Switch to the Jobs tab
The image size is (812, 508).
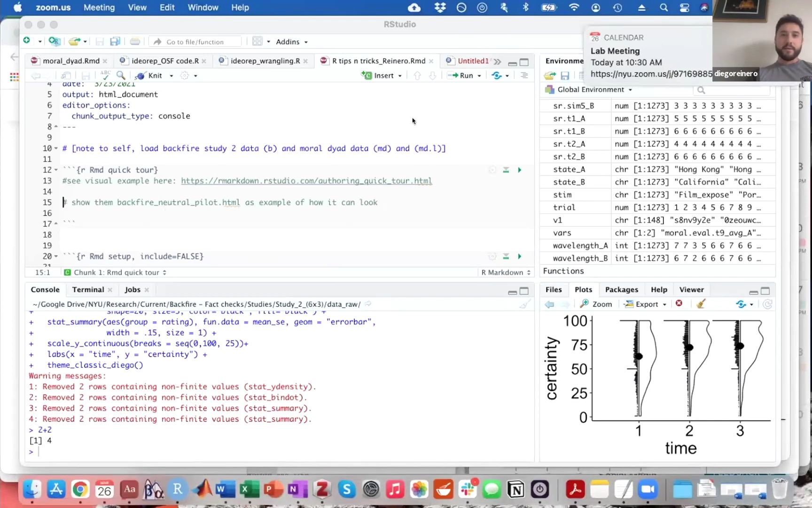click(x=133, y=290)
